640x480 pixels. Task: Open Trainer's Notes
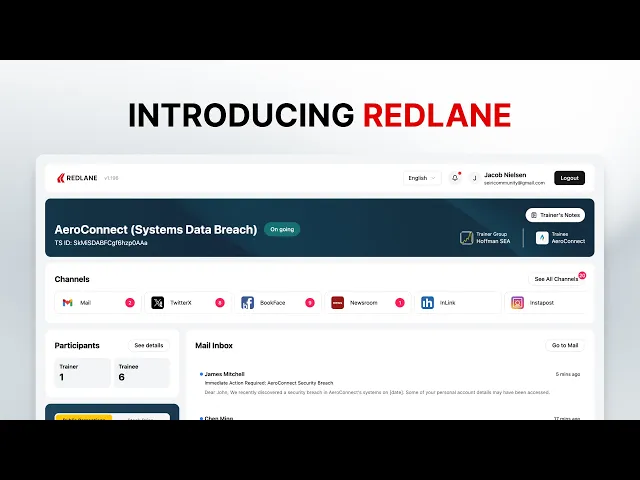point(555,215)
